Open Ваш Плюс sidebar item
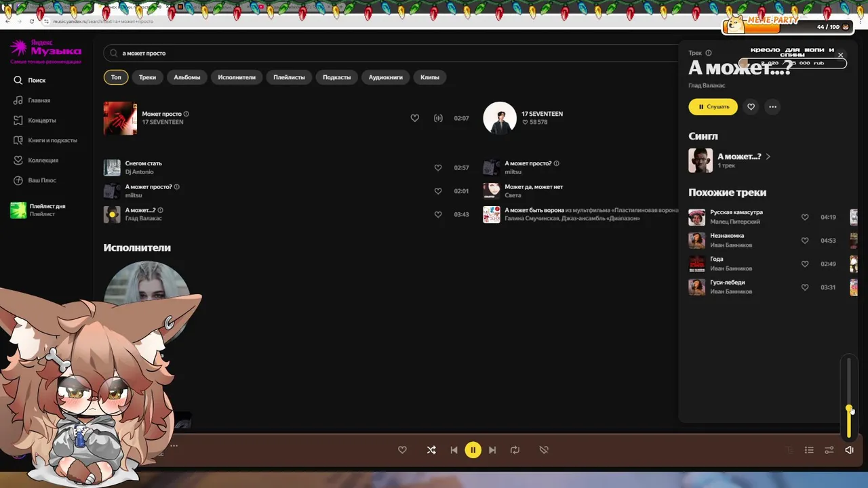Image resolution: width=868 pixels, height=488 pixels. (34, 180)
